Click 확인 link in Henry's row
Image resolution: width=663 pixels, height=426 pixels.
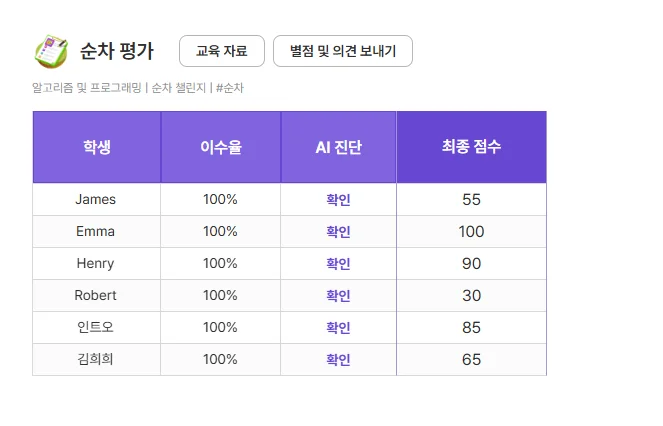coord(338,264)
